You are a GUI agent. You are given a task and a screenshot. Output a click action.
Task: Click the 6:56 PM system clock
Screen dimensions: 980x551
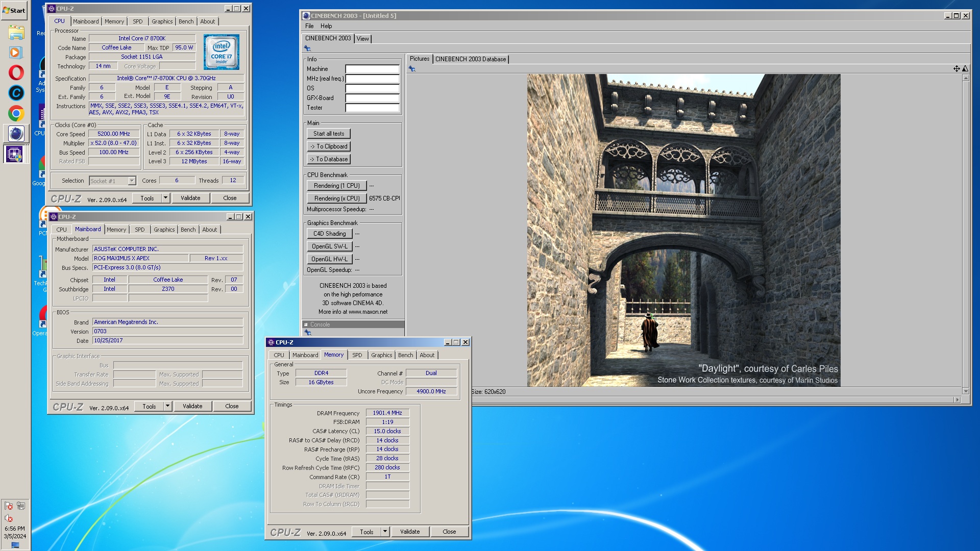(x=15, y=529)
